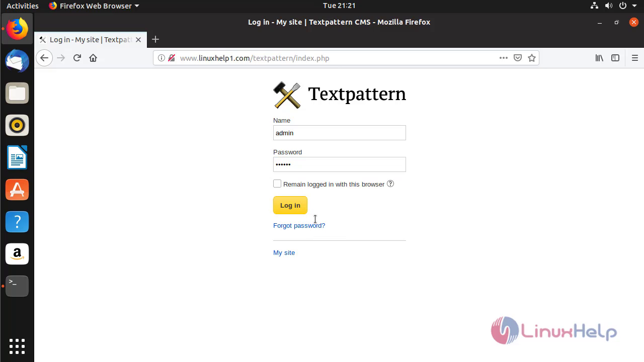Click the insecure connection padlock icon
Image resolution: width=644 pixels, height=362 pixels.
pos(171,58)
